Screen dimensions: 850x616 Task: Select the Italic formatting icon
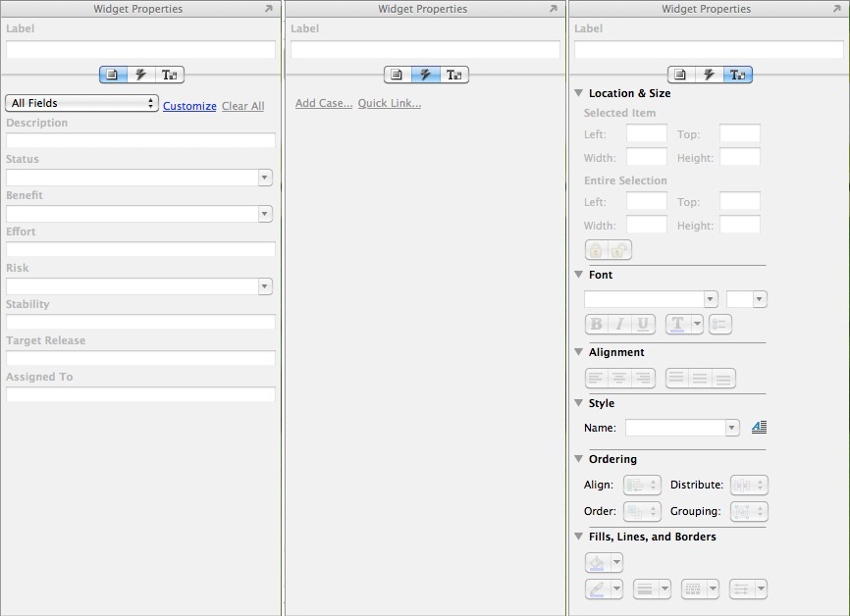pos(618,324)
